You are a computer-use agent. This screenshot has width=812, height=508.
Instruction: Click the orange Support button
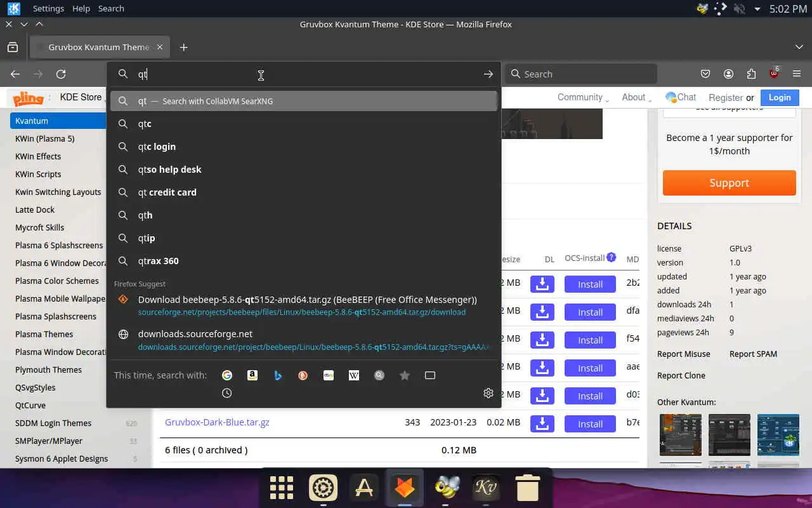click(729, 183)
